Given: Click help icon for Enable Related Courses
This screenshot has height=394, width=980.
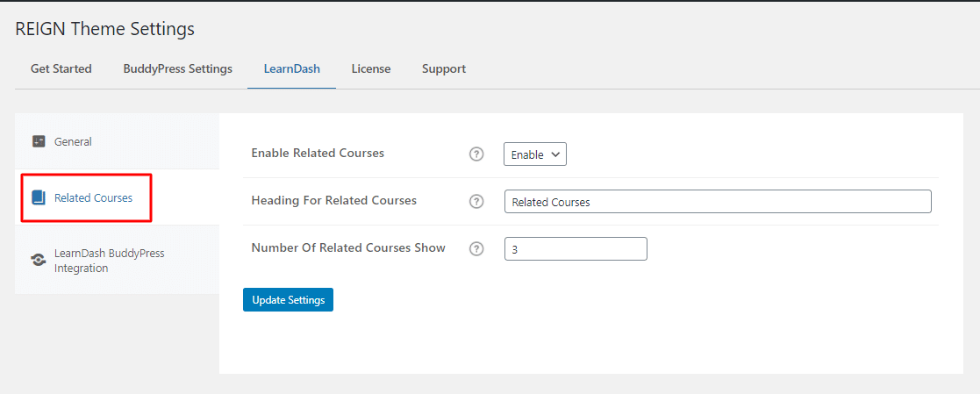Looking at the screenshot, I should pyautogui.click(x=476, y=154).
